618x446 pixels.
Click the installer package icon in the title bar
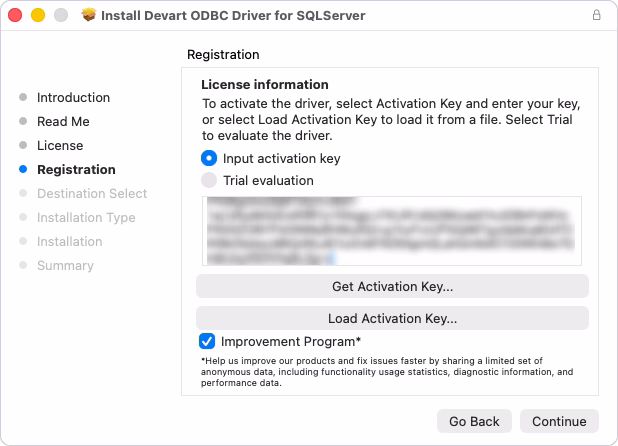[x=89, y=15]
